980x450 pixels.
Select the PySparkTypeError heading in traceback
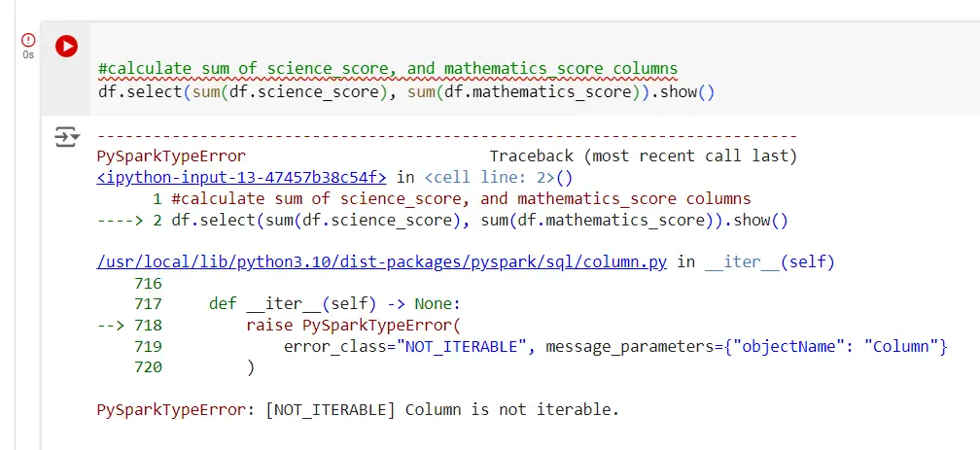tap(171, 156)
